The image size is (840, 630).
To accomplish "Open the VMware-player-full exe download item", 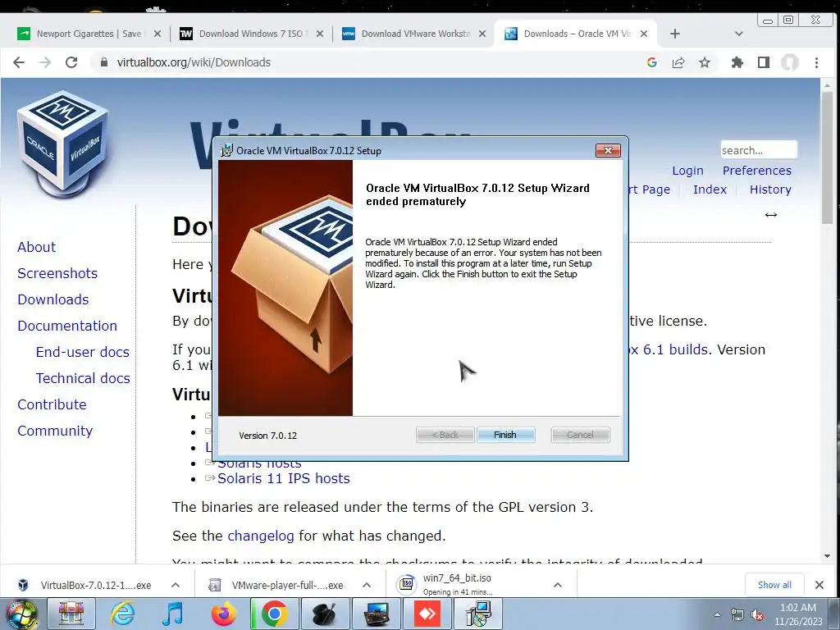I will (x=277, y=585).
